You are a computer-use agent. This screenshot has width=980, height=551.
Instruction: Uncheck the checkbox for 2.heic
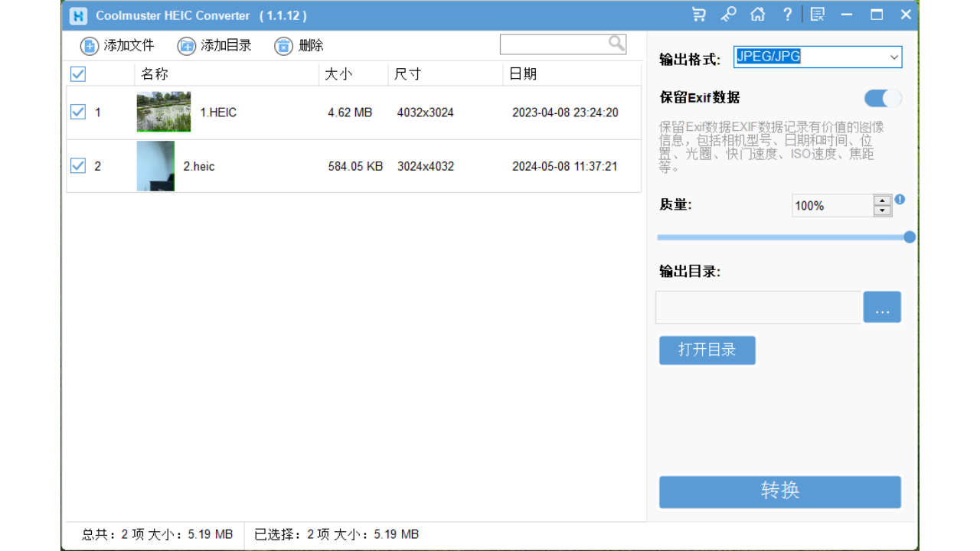(x=78, y=165)
